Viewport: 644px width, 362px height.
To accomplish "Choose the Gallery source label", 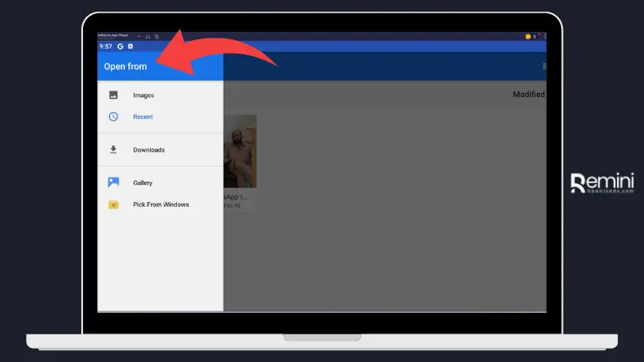I will tap(143, 183).
